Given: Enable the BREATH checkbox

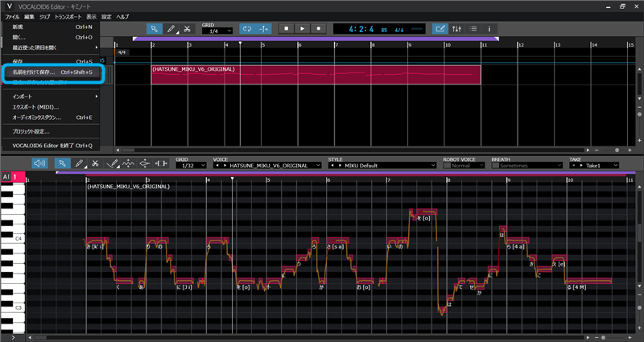Looking at the screenshot, I should [495, 166].
